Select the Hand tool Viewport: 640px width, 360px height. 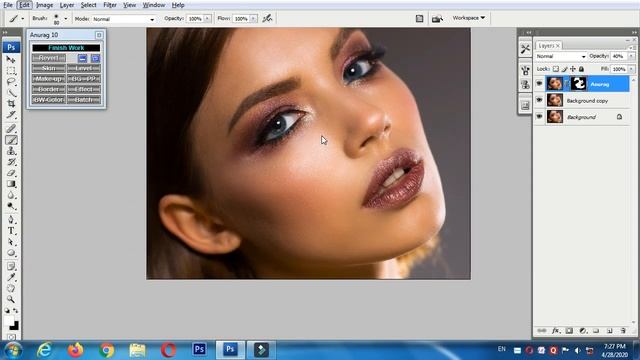11,288
